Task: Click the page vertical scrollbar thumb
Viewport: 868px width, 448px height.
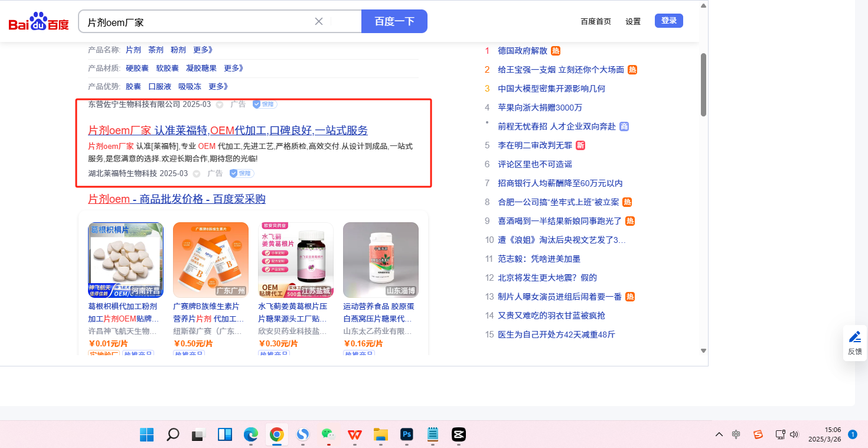Action: click(703, 85)
